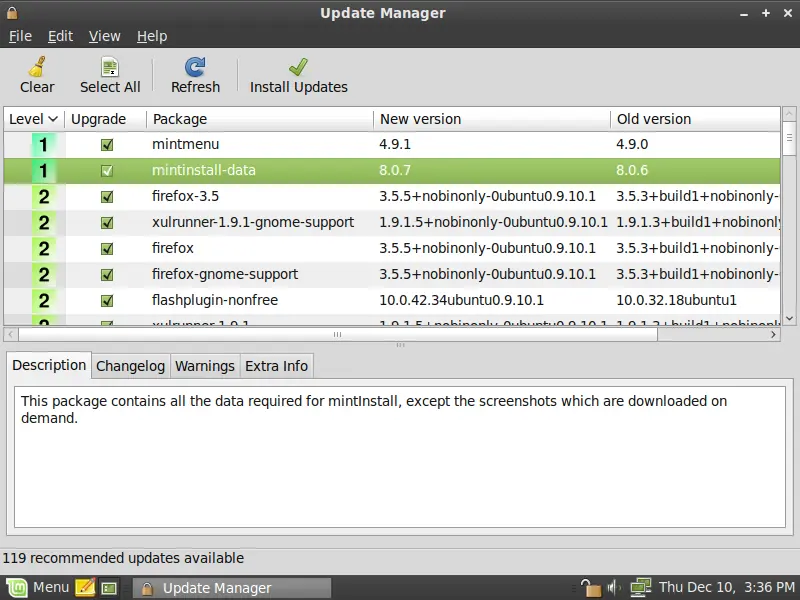
Task: Sort by the Old version column header
Action: (x=695, y=119)
